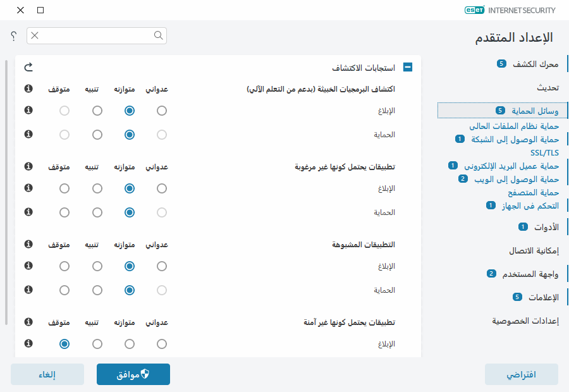
Task: Click the info icon next to التطبيقات المشبوهة
Action: click(27, 244)
